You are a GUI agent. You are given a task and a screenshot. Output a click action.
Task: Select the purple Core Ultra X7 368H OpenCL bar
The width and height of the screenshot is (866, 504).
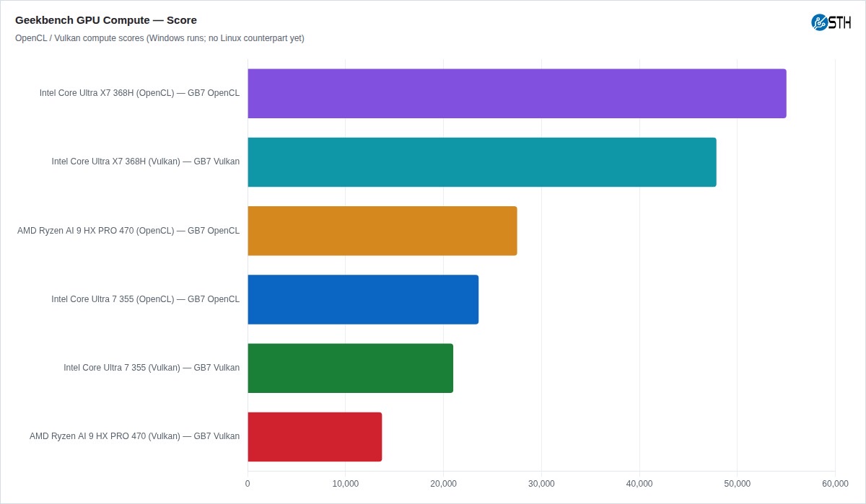517,94
